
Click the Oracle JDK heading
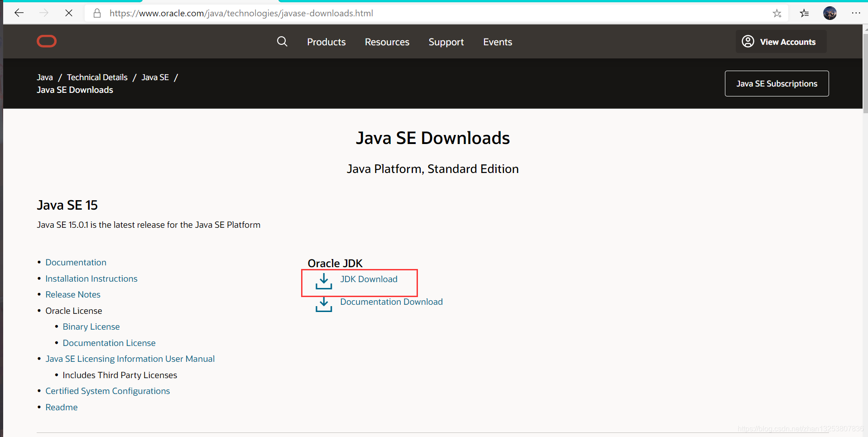click(335, 263)
